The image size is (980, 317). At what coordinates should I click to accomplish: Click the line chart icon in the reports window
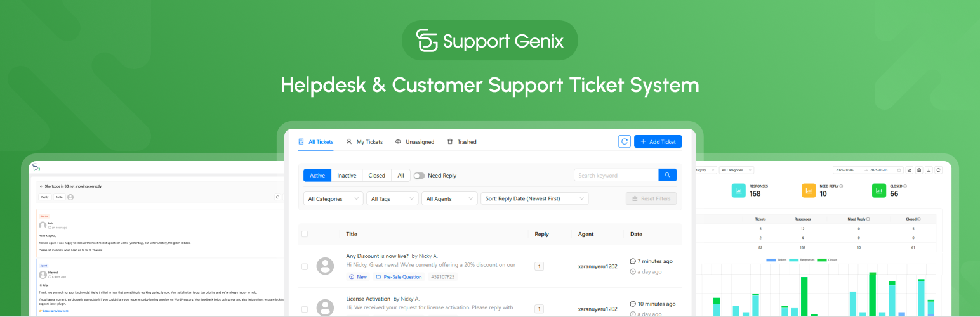909,170
